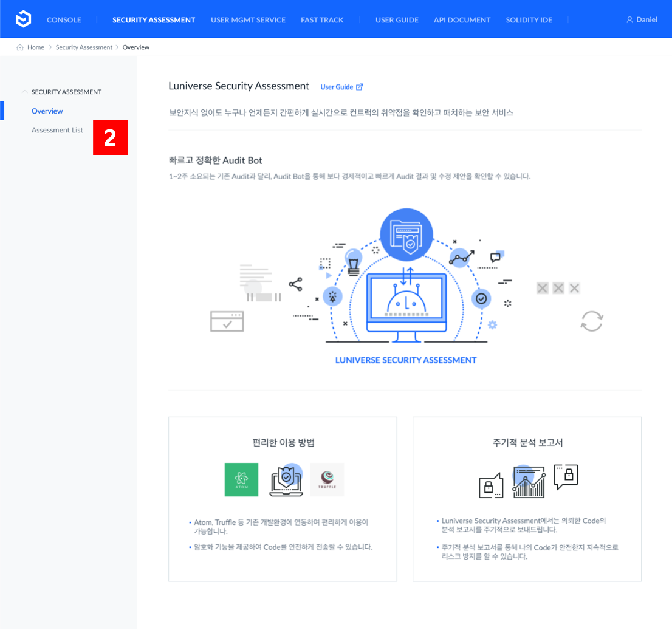This screenshot has height=630, width=672.
Task: Click the '빠르고 정확한 Audit Bot' heading
Action: tap(215, 160)
